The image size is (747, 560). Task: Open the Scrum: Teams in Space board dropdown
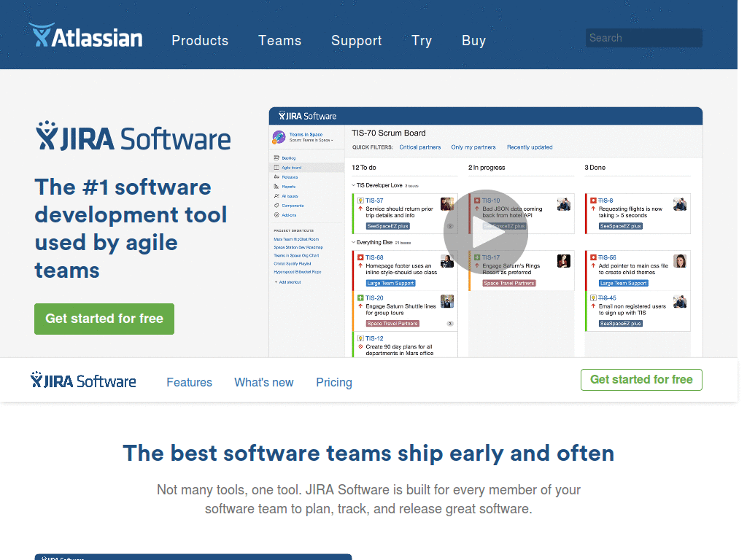311,140
